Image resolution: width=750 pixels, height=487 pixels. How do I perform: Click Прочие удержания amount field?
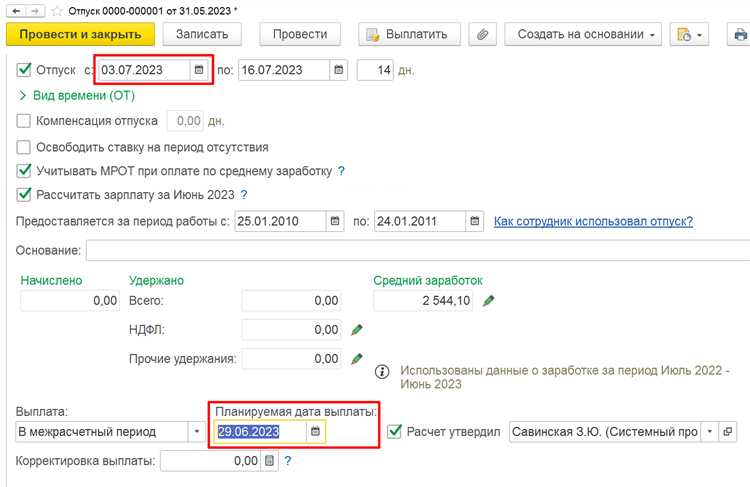pos(291,359)
